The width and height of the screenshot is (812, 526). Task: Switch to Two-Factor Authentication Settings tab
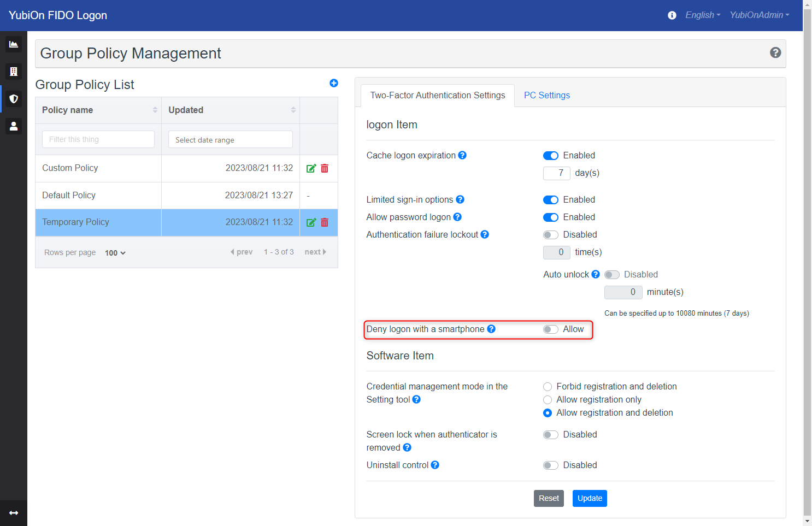click(x=438, y=95)
